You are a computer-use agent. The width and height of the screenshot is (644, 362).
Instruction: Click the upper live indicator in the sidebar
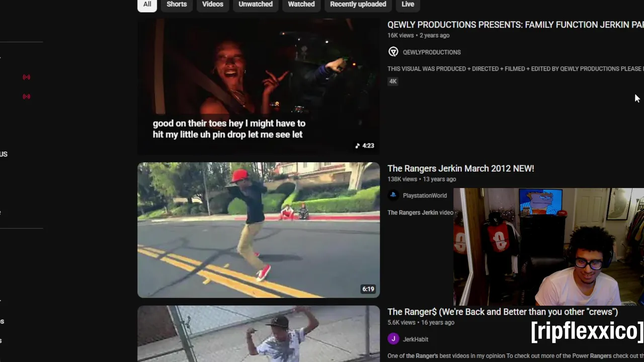[26, 77]
